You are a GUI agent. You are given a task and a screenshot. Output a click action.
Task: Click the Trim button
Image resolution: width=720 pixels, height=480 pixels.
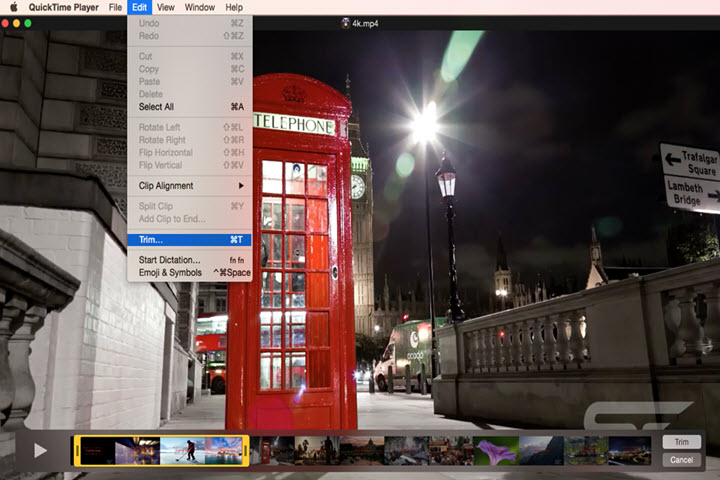pyautogui.click(x=681, y=442)
